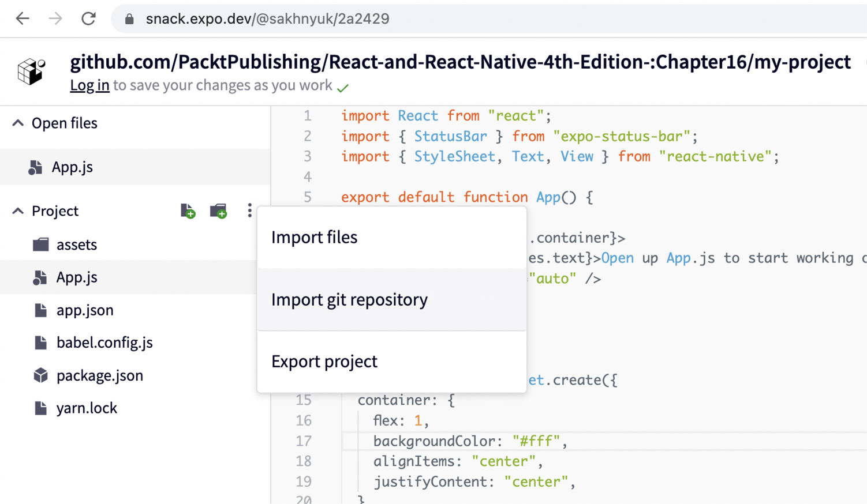Select Import files from the menu

click(x=314, y=237)
